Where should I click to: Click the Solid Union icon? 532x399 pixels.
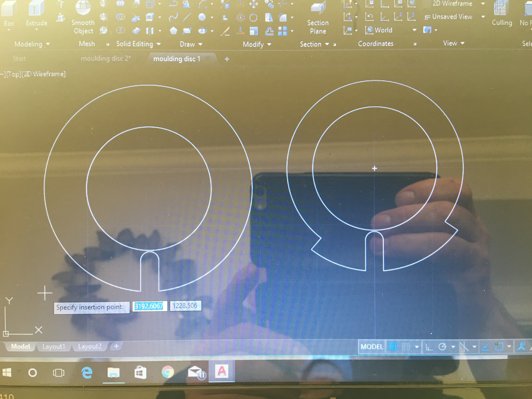click(x=120, y=3)
